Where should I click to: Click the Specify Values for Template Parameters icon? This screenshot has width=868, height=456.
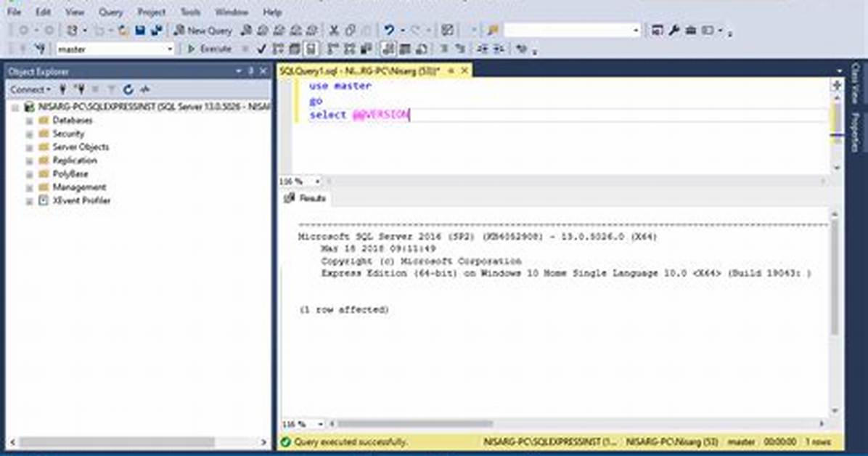[521, 49]
